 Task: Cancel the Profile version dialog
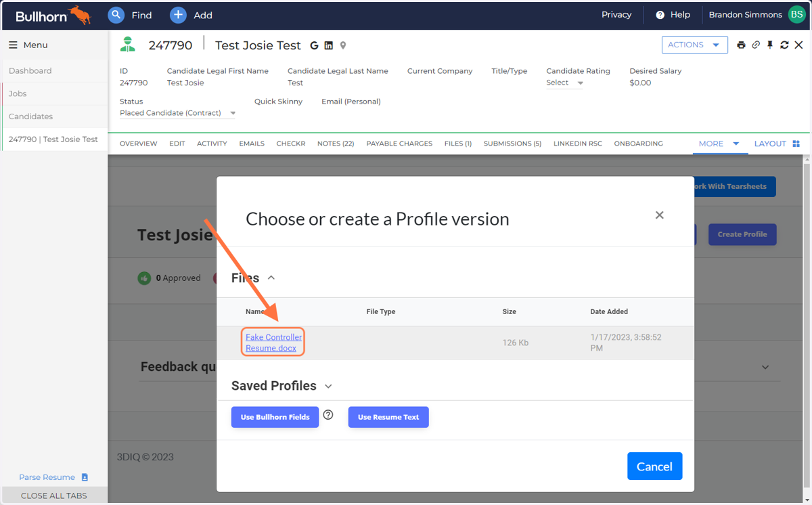(654, 466)
